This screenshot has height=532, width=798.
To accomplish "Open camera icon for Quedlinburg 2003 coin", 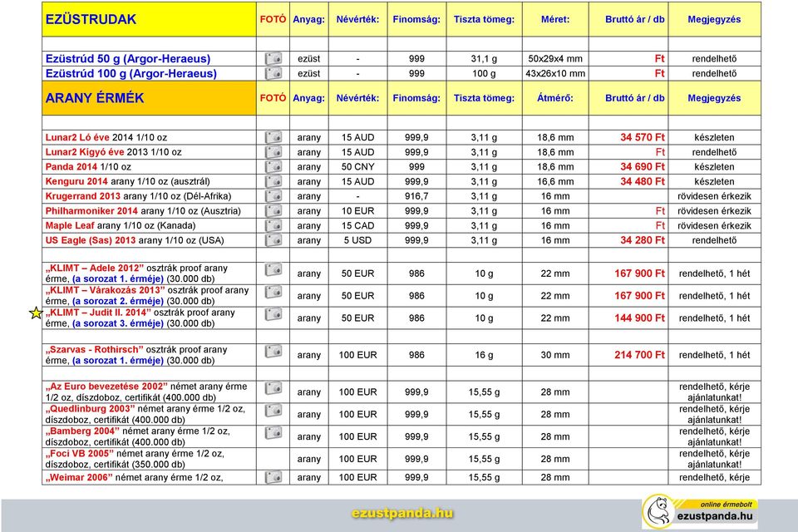I will coord(273,411).
